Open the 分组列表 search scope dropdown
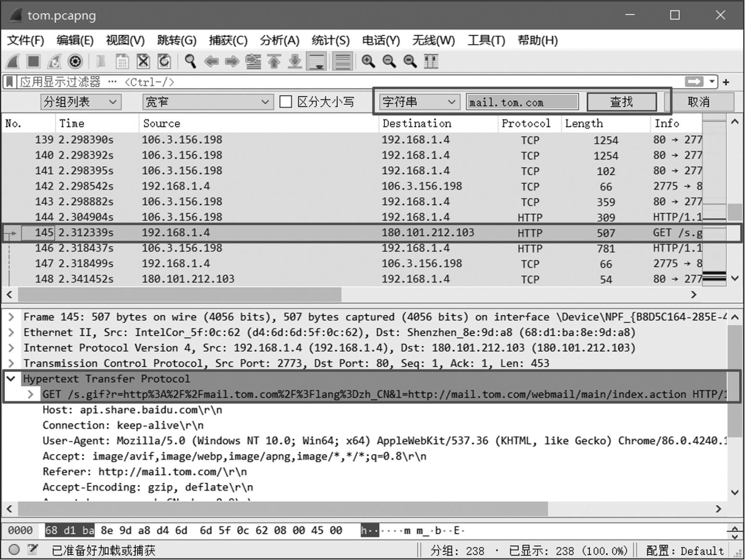Image resolution: width=745 pixels, height=560 pixels. tap(80, 102)
